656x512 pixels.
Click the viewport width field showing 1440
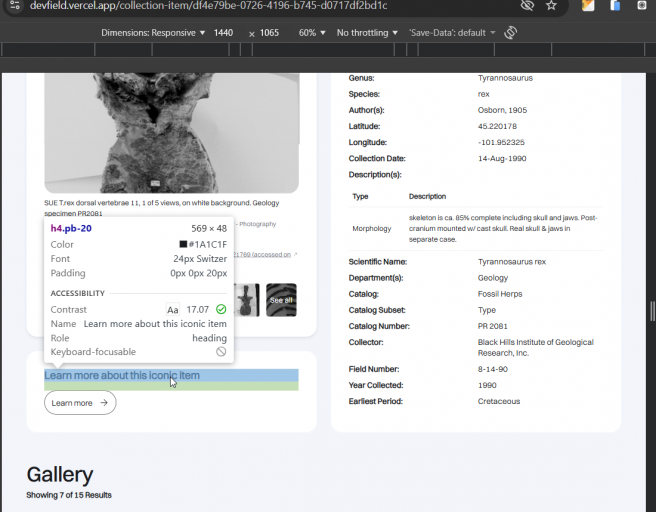tap(223, 33)
